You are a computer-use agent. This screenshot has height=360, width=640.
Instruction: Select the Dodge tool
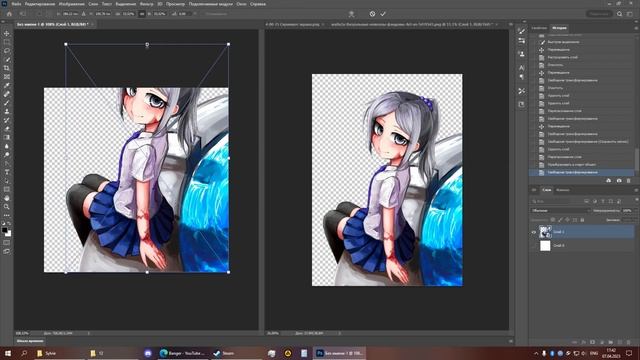[x=7, y=155]
